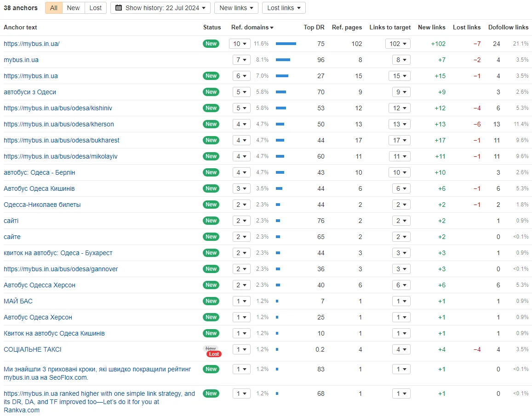This screenshot has width=532, height=416.
Task: Expand the 10 ref. domains dropdown
Action: [x=240, y=44]
